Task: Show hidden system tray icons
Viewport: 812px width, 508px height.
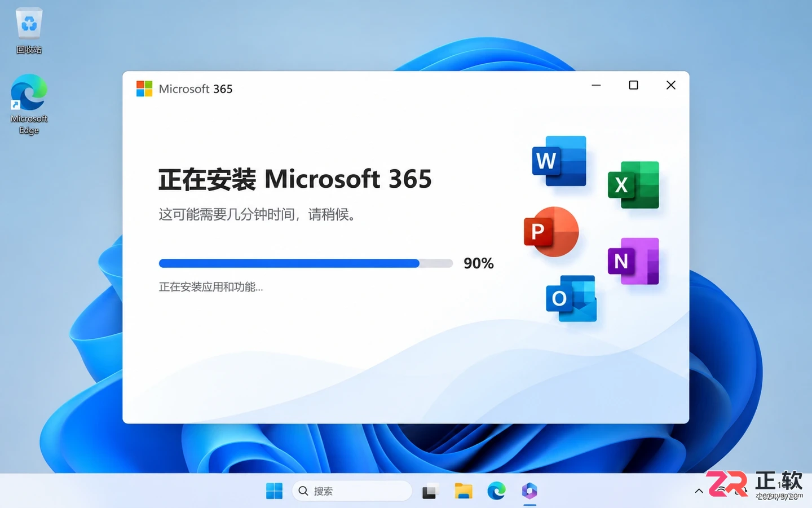Action: pos(699,491)
